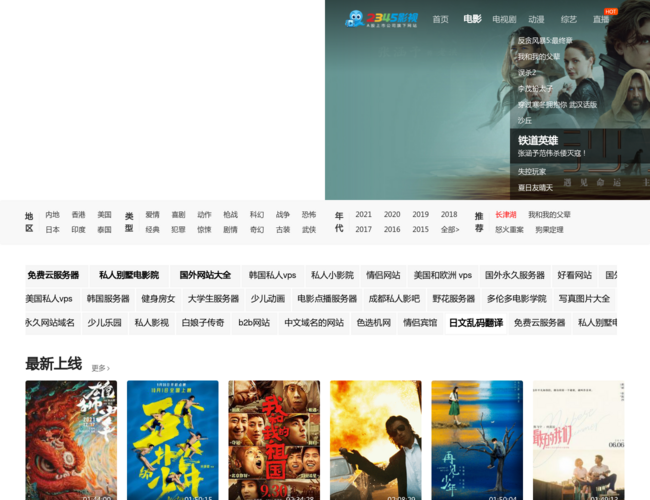The width and height of the screenshot is (650, 500).
Task: Switch to the 电视剧 tab
Action: (504, 19)
